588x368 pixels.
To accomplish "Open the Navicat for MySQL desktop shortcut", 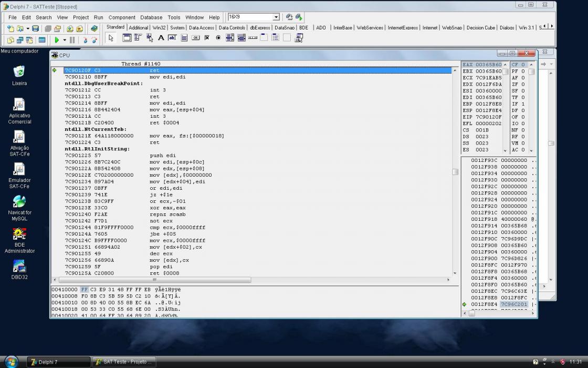I will tap(19, 208).
